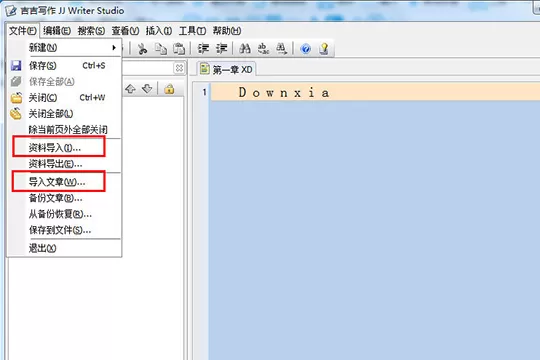
Task: Choose 备份文章(B)... from File menu
Action: [64, 198]
